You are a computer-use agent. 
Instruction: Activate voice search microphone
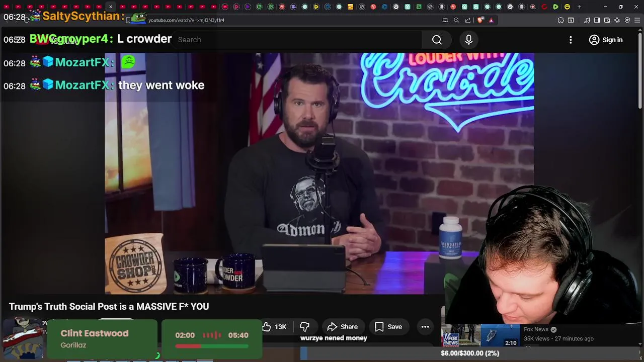468,40
